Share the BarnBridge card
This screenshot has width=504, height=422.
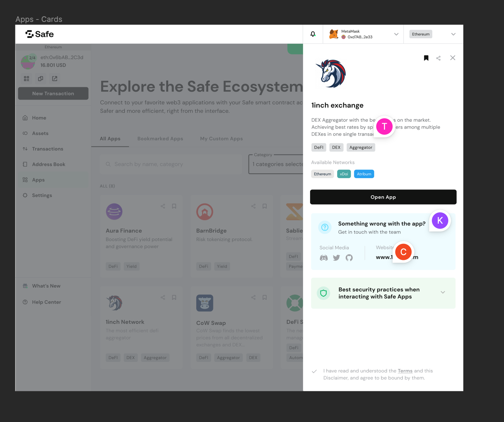(253, 206)
